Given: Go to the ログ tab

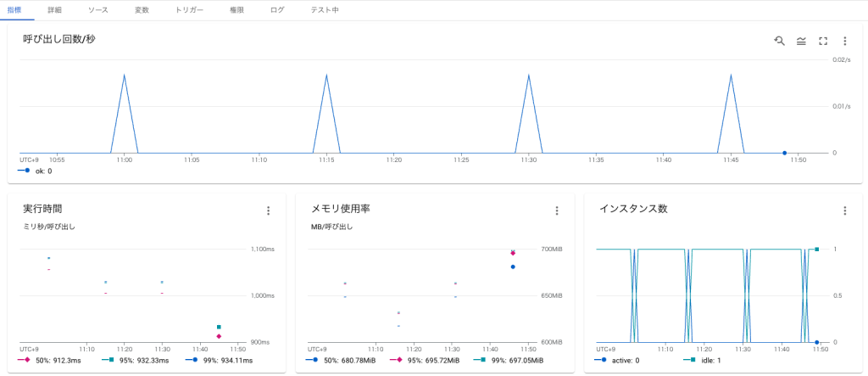Looking at the screenshot, I should pos(277,9).
